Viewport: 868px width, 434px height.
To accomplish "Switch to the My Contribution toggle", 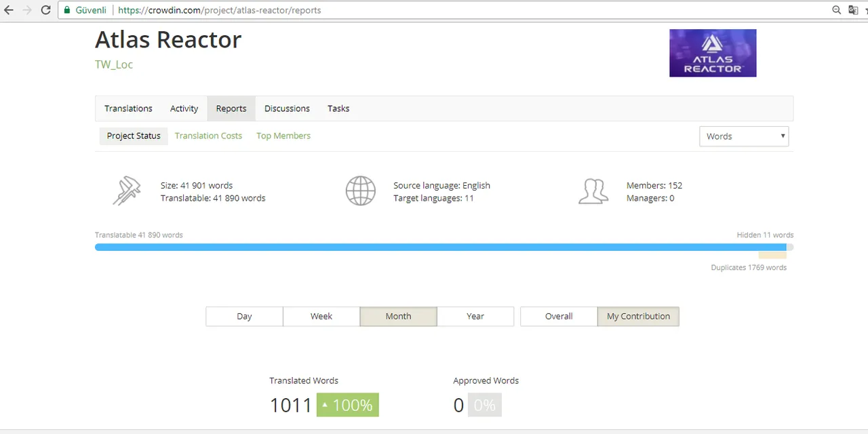I will 638,316.
